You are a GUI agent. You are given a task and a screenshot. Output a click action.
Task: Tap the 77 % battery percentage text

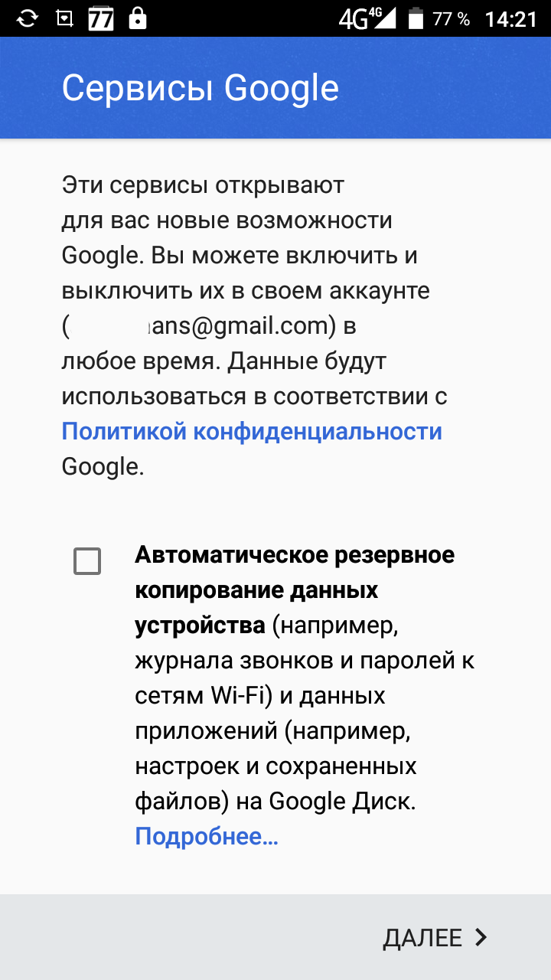pos(451,19)
